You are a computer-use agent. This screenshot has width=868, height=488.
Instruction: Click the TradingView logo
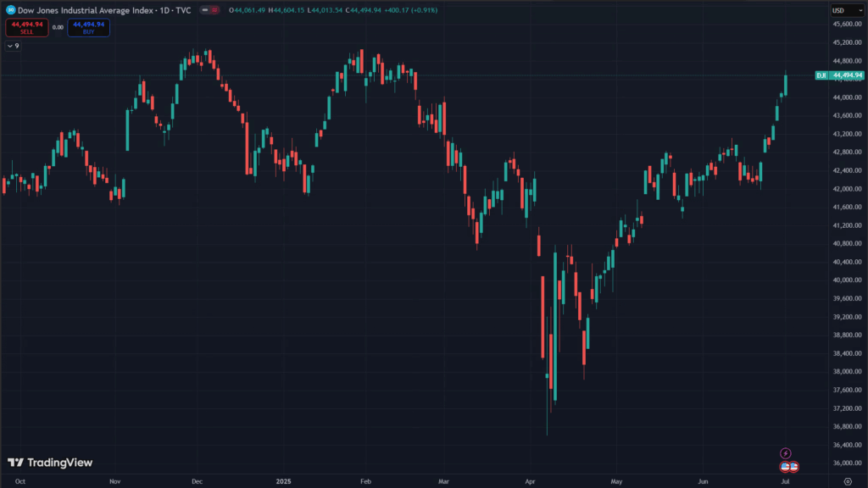pyautogui.click(x=50, y=463)
